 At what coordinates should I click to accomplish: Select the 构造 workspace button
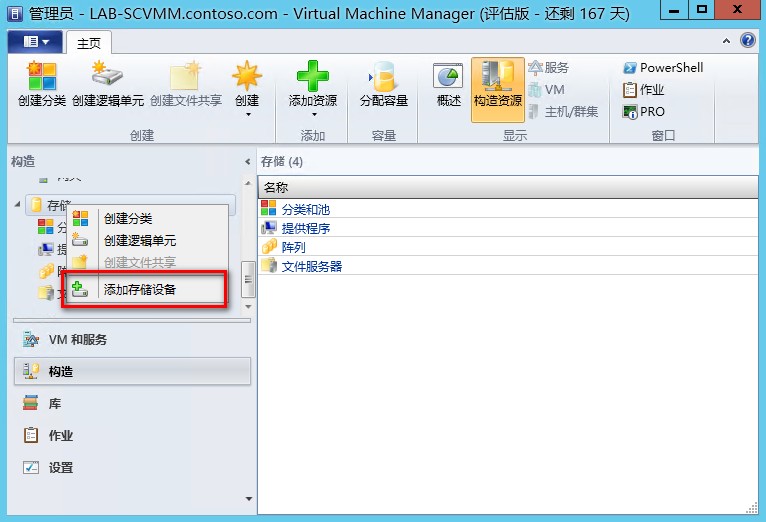(x=132, y=371)
